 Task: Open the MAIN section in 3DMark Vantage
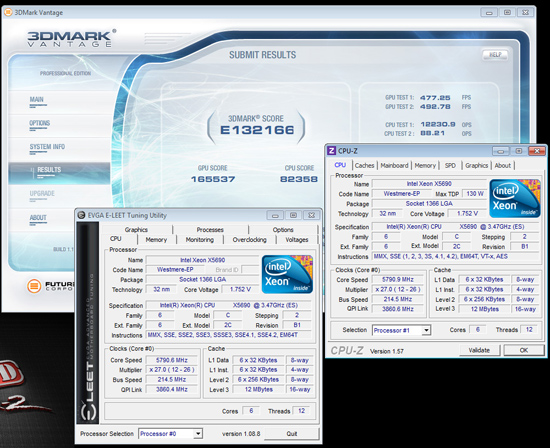pyautogui.click(x=37, y=100)
